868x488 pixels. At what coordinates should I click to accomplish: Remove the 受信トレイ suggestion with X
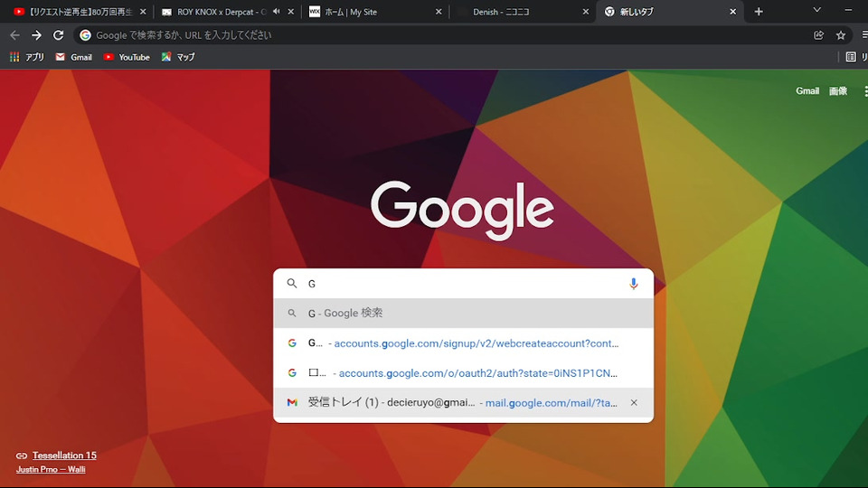634,403
